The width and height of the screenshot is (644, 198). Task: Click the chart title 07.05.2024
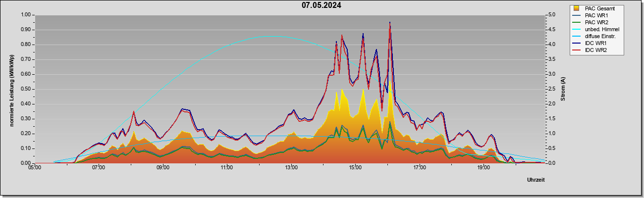click(322, 6)
